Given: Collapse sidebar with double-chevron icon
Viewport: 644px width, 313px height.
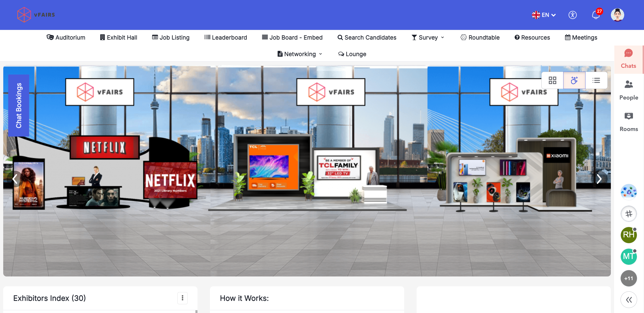Looking at the screenshot, I should point(629,299).
